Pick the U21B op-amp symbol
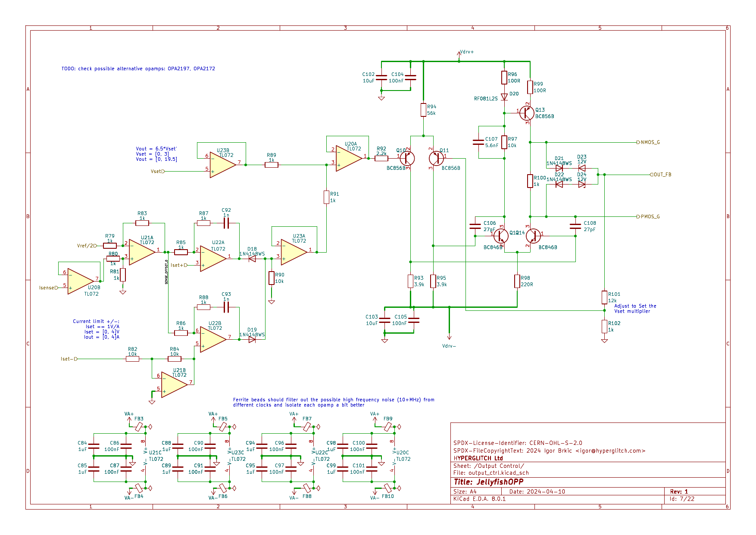This screenshot has height=535, width=756. pos(174,385)
